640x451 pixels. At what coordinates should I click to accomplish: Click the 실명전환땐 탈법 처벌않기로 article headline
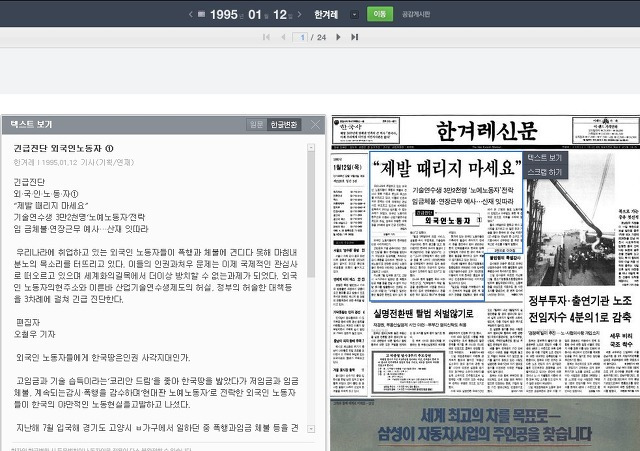pos(423,313)
